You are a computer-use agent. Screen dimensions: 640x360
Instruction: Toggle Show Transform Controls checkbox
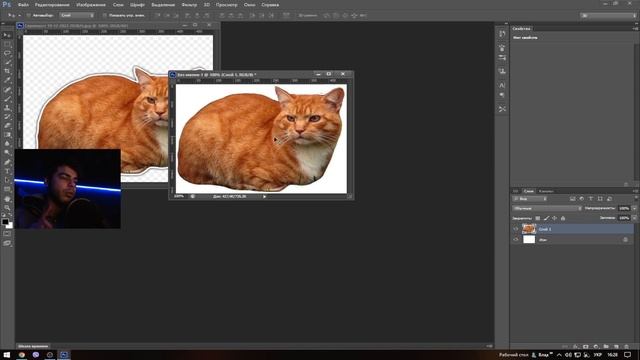pos(104,15)
